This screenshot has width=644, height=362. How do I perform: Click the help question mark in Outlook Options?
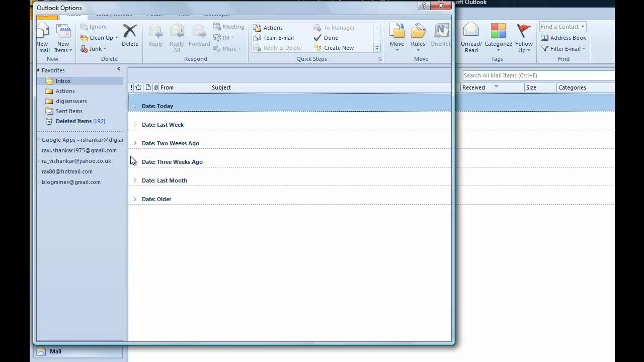tap(425, 6)
